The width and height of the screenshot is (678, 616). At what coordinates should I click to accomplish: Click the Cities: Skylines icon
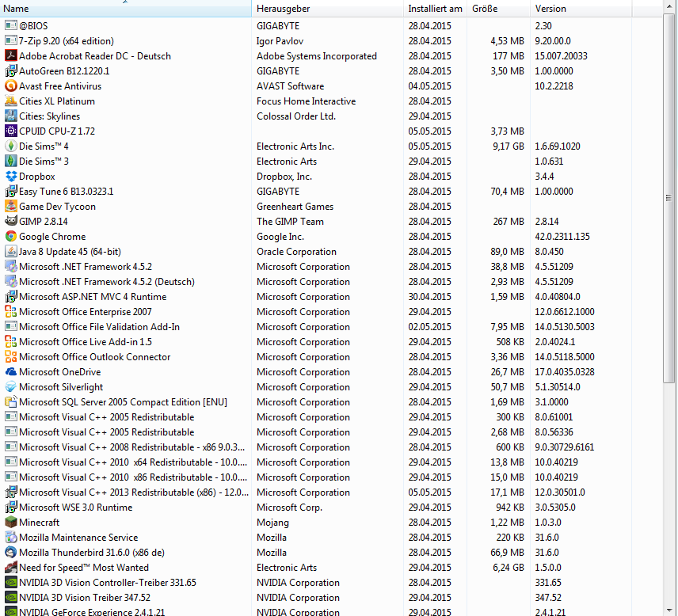coord(11,116)
